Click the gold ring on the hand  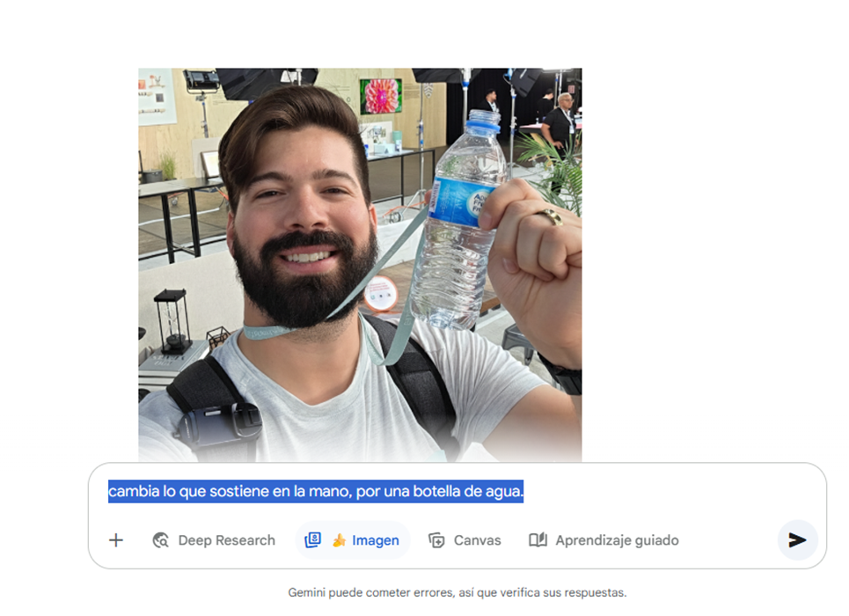[x=550, y=216]
